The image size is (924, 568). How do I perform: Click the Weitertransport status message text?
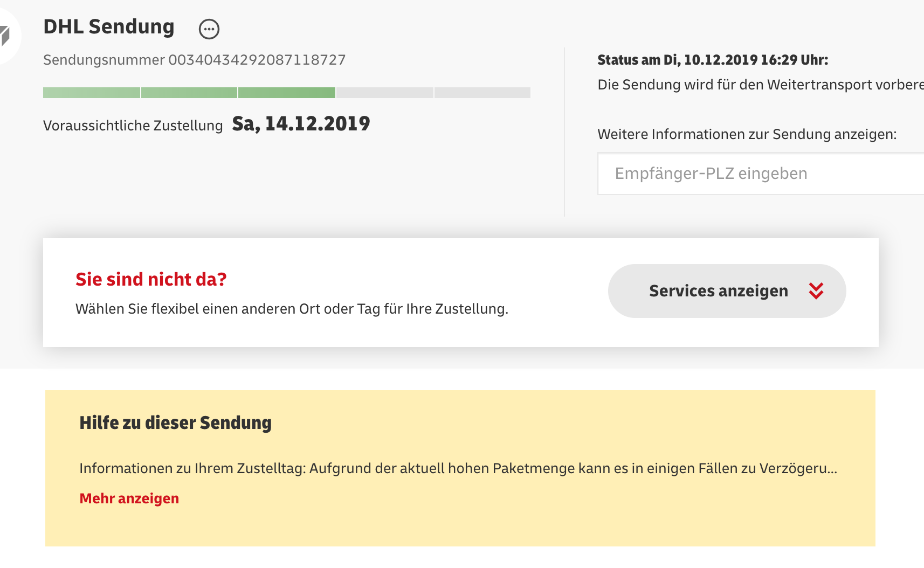tap(760, 85)
